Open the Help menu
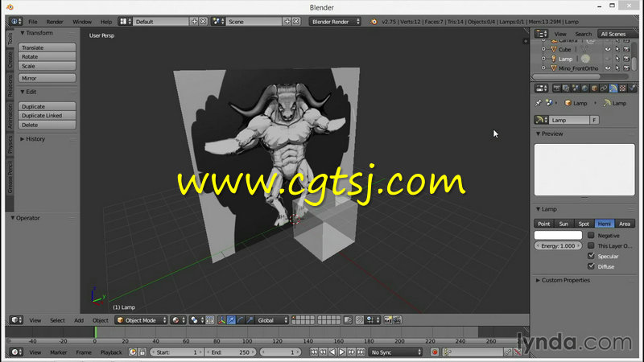This screenshot has width=644, height=362. 106,22
